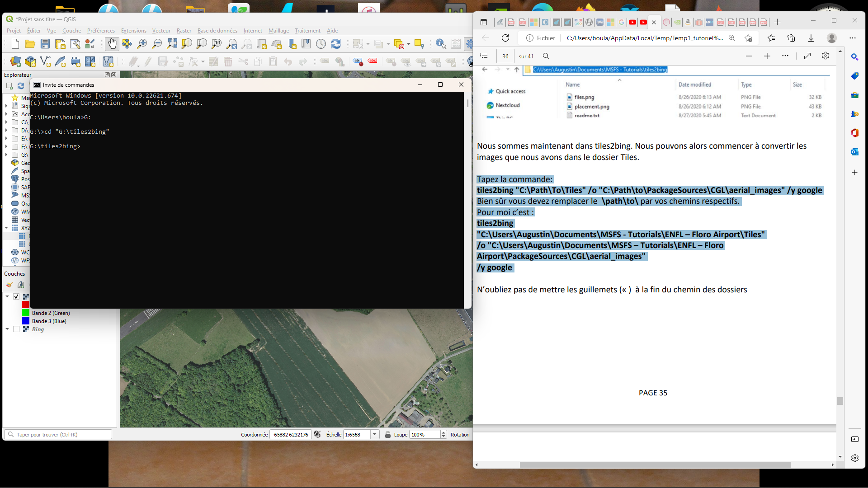Open the Raster menu
The width and height of the screenshot is (868, 488).
click(x=184, y=31)
